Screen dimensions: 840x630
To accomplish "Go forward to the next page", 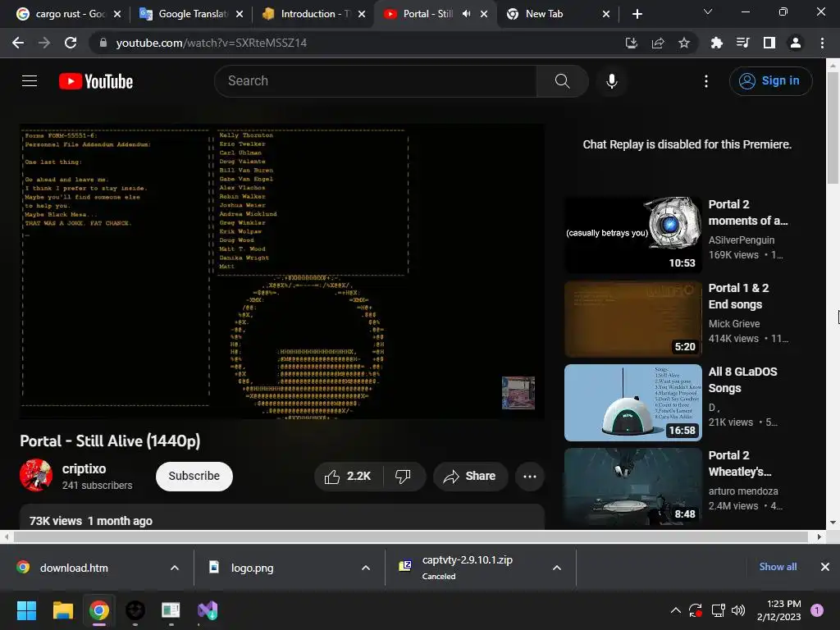I will pyautogui.click(x=44, y=43).
